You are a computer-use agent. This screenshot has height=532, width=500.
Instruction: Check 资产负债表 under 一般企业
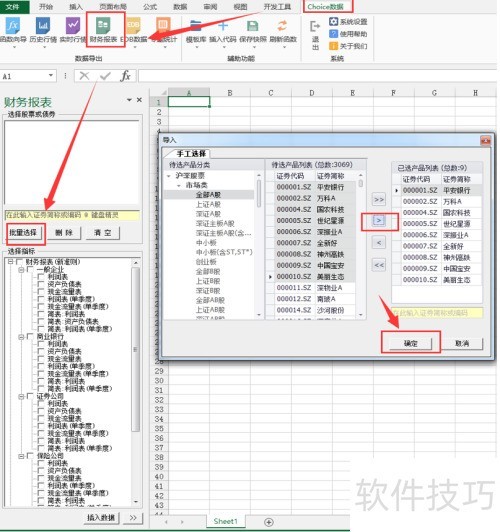(41, 284)
